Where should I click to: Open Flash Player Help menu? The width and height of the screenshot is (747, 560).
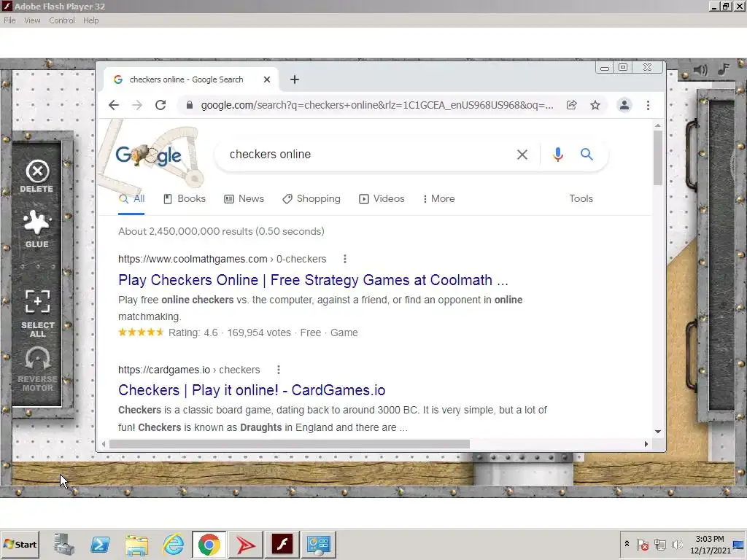pos(90,20)
